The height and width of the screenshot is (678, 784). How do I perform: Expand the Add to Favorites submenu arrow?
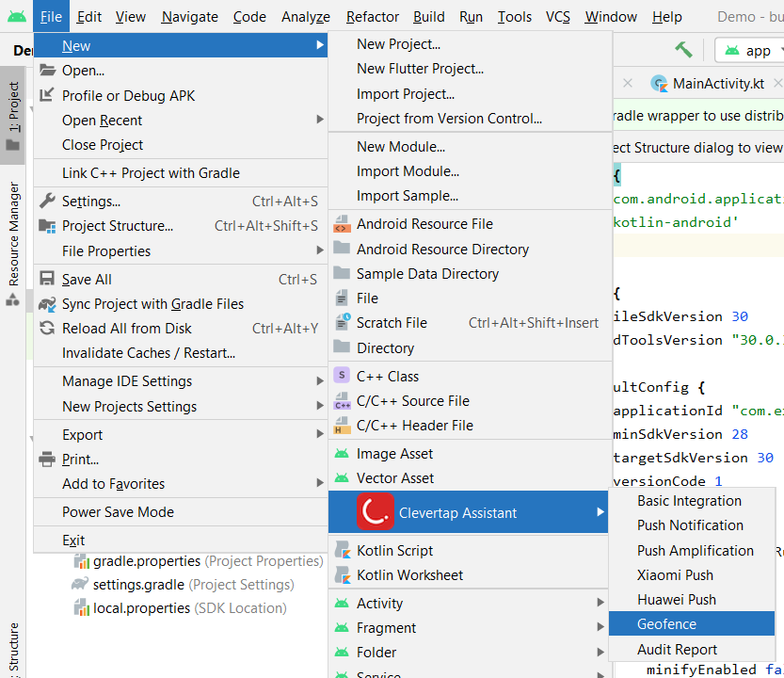[320, 482]
